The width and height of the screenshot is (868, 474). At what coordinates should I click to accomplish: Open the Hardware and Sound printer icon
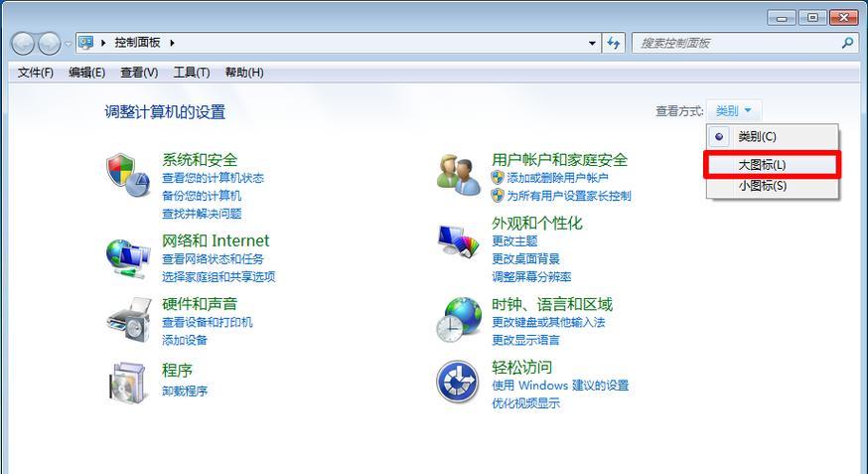pyautogui.click(x=128, y=320)
